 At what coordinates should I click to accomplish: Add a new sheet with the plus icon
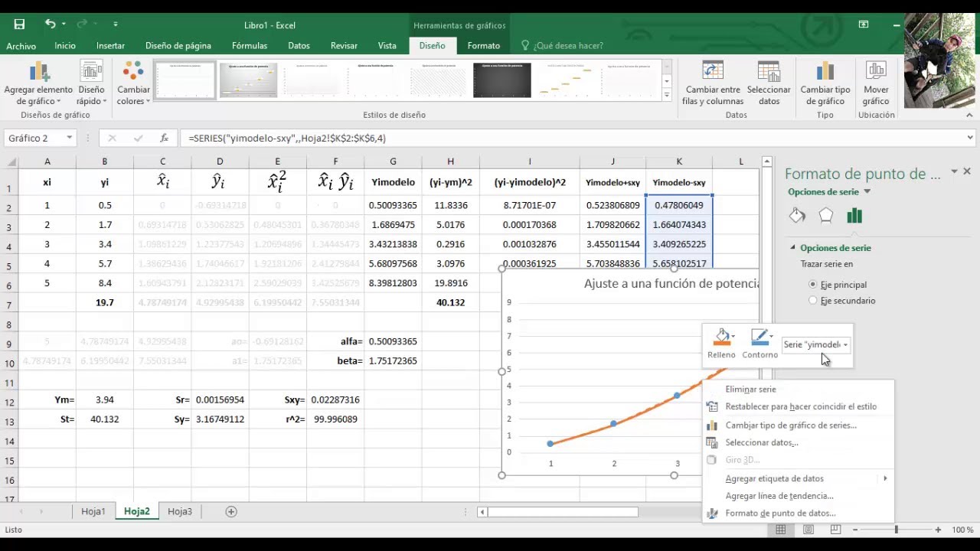point(231,511)
